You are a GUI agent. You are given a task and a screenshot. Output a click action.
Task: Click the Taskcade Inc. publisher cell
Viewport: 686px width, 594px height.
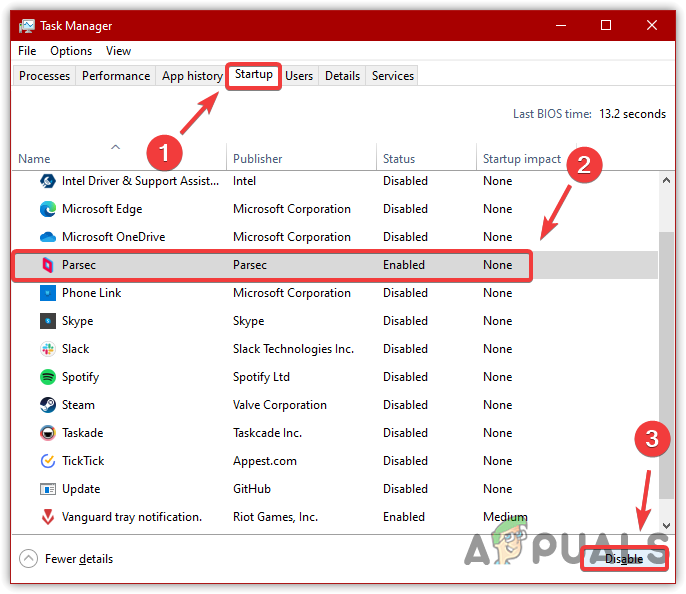click(x=267, y=433)
